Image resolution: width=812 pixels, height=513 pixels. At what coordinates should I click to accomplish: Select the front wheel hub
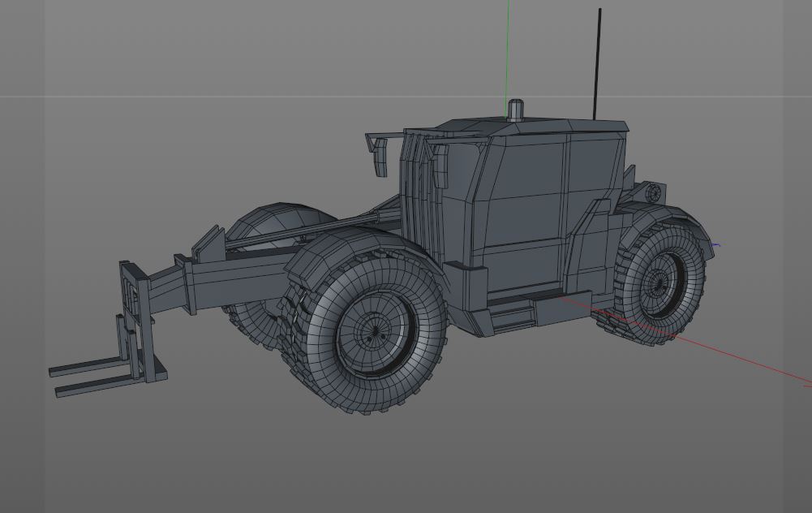pyautogui.click(x=374, y=334)
